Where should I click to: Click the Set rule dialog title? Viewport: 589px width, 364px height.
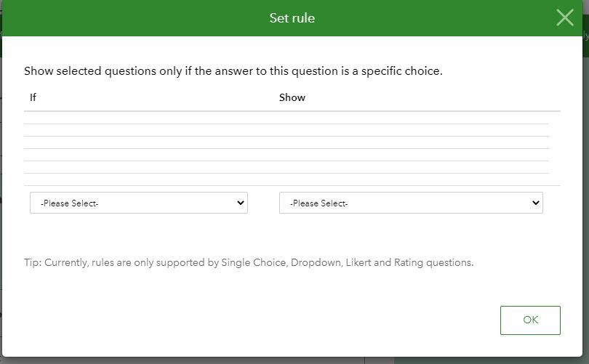pos(292,18)
